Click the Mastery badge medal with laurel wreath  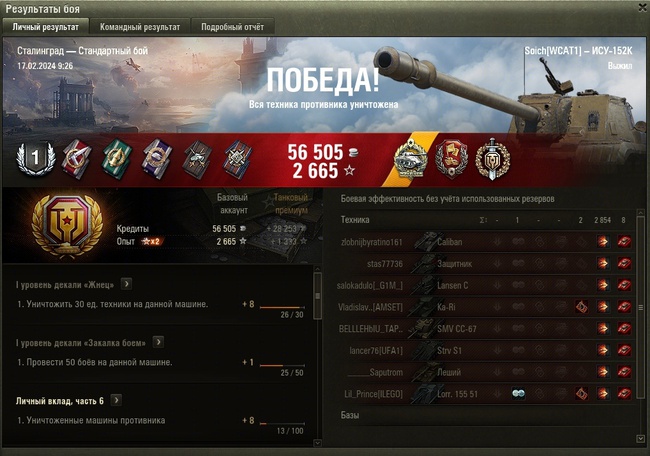coord(67,226)
